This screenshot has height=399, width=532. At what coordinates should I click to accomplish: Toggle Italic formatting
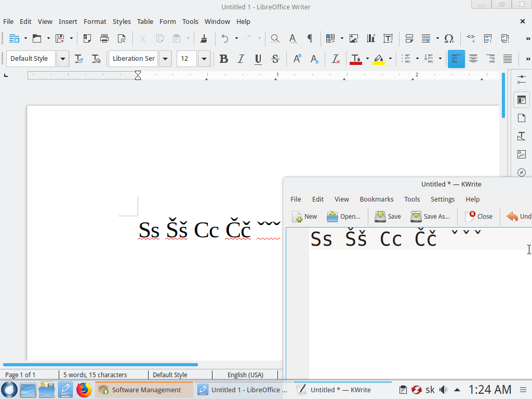[x=241, y=59]
